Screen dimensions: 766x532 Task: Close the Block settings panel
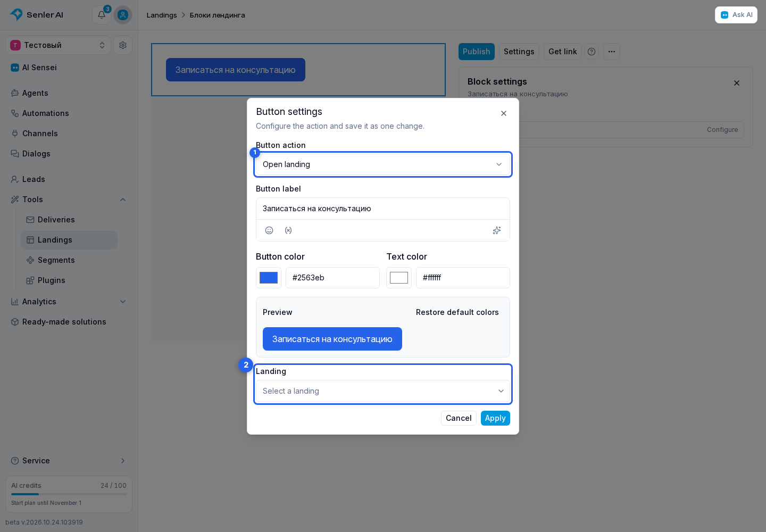(x=737, y=83)
